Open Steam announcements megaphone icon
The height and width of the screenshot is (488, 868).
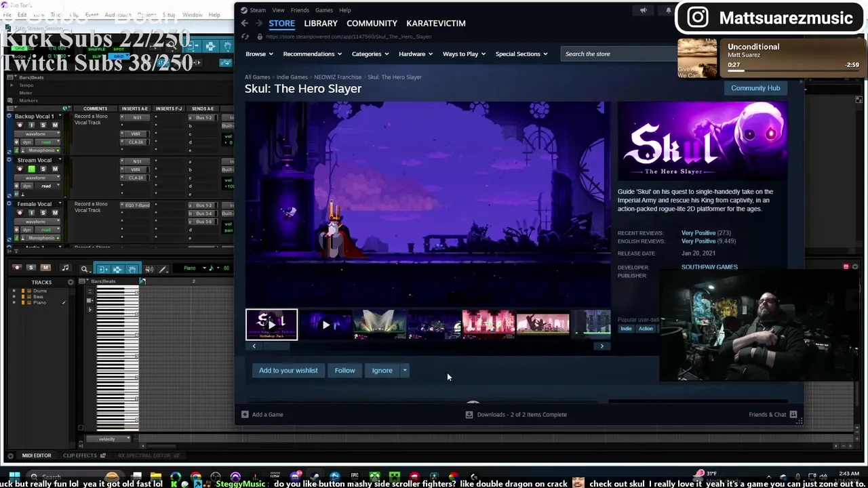(x=643, y=10)
